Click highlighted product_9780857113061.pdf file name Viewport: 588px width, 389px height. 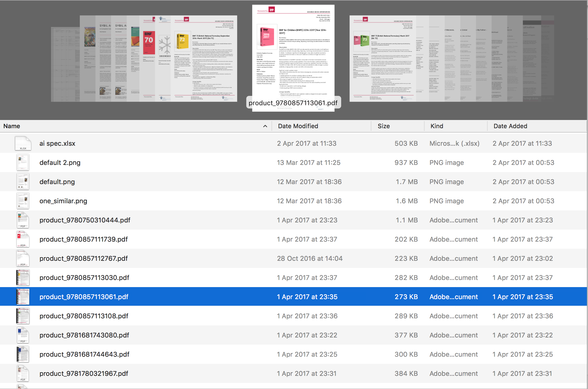point(84,297)
